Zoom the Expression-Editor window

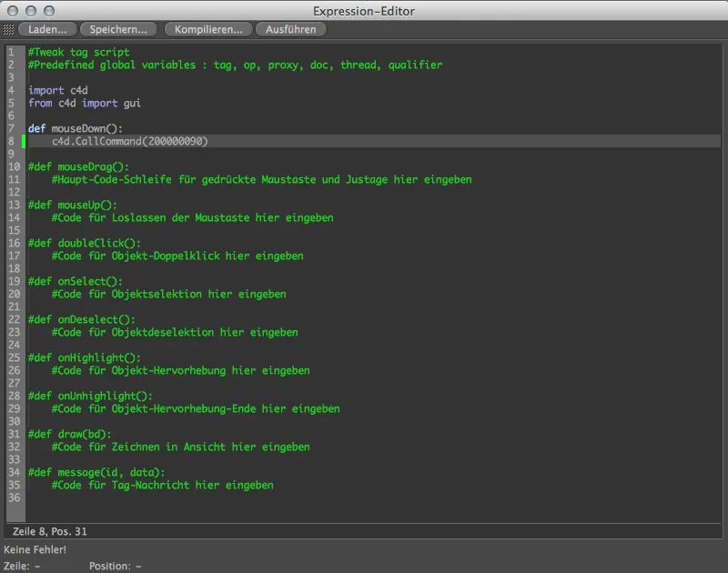(x=49, y=11)
